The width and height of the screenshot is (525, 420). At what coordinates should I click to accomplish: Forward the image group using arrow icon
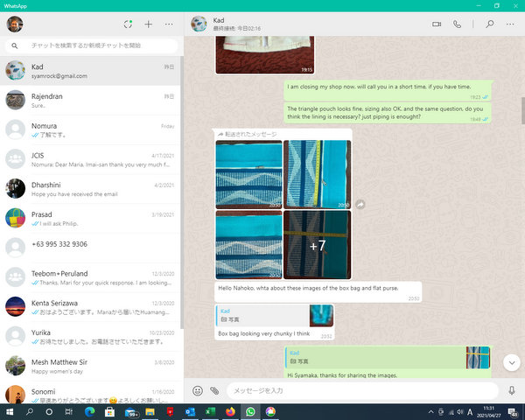point(360,204)
